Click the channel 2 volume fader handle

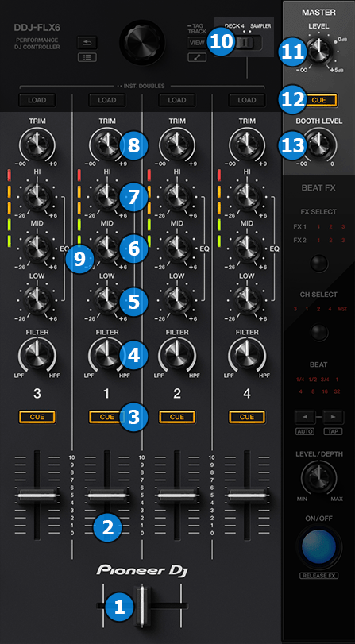pyautogui.click(x=177, y=496)
